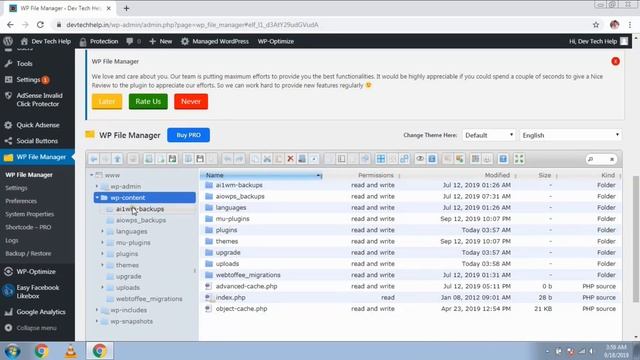Image resolution: width=640 pixels, height=360 pixels.
Task: Collapse the www root tree node
Action: 92,175
